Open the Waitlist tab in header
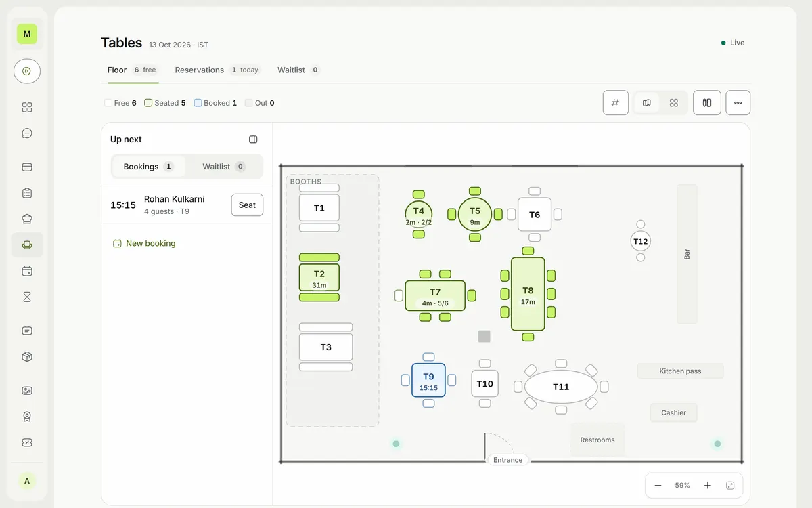 pos(298,70)
